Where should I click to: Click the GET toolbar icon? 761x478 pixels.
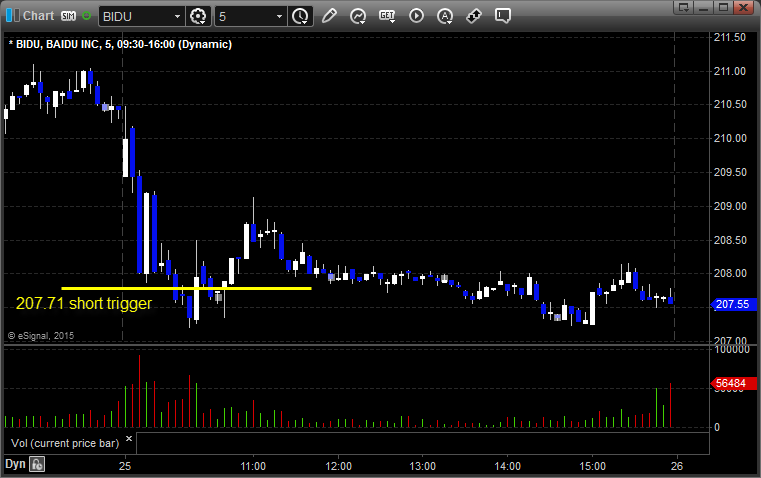pyautogui.click(x=387, y=16)
